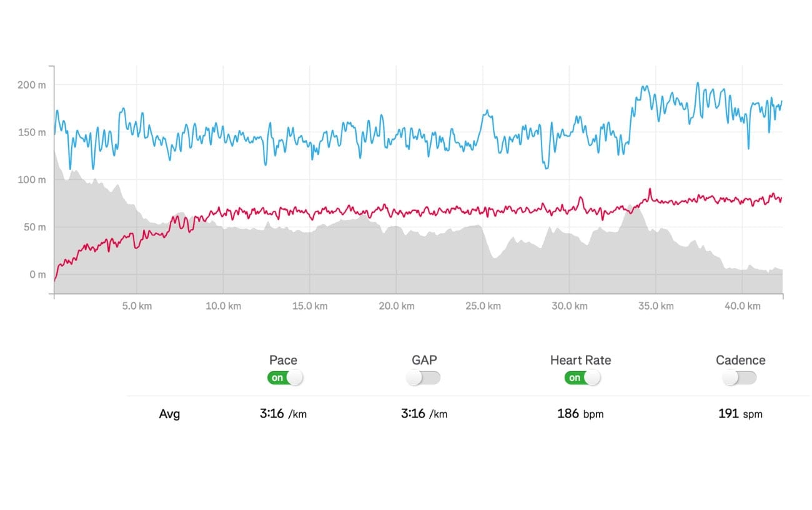
Task: Click the 3:16 /km value under Pace
Action: coord(283,414)
